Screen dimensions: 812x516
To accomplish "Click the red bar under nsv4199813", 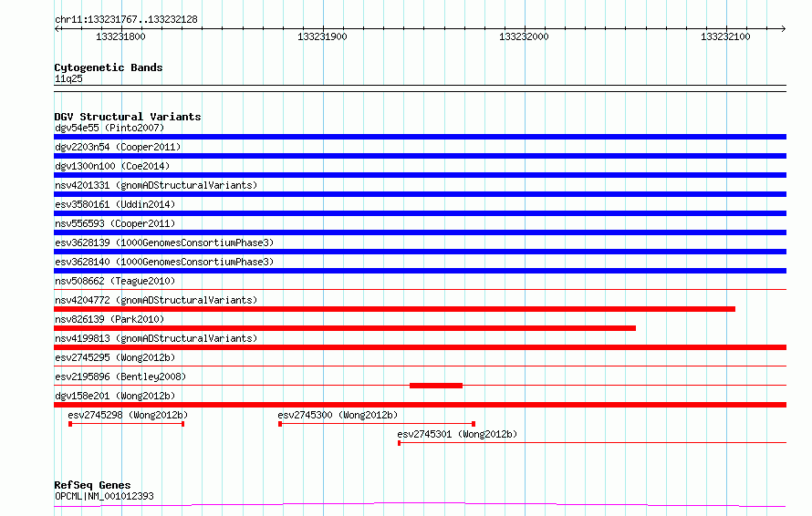I will click(420, 347).
